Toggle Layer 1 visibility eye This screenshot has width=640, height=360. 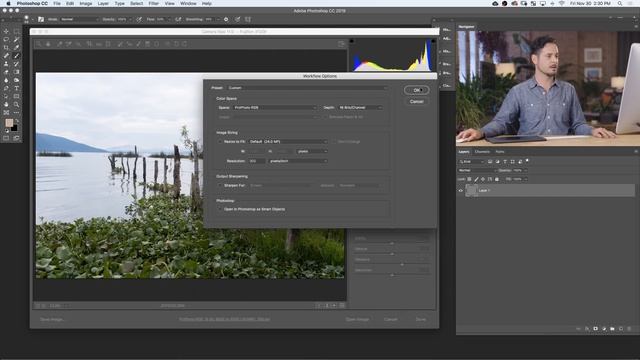461,191
